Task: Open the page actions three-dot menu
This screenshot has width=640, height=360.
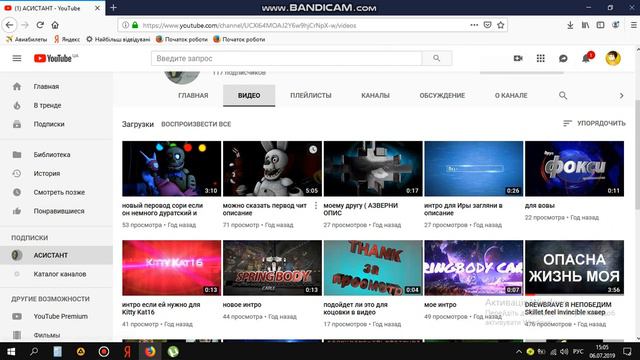Action: 474,25
